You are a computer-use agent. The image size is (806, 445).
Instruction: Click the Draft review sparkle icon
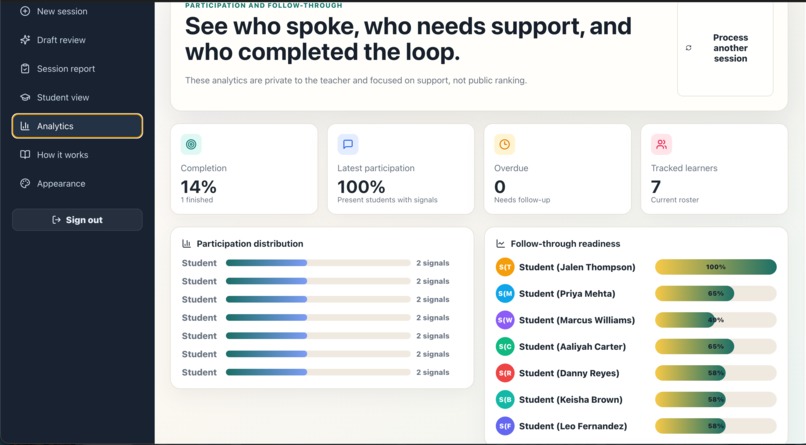click(x=25, y=40)
